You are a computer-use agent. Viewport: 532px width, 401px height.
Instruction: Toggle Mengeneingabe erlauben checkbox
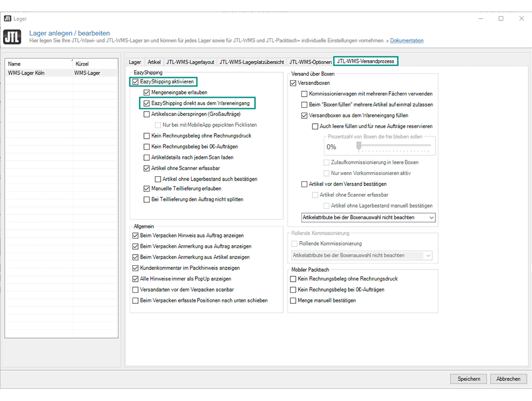tap(146, 92)
